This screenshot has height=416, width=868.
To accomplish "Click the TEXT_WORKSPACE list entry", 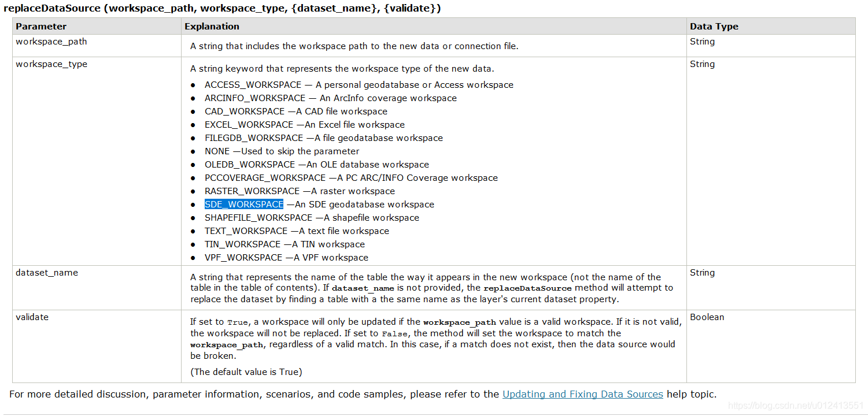I will (297, 231).
